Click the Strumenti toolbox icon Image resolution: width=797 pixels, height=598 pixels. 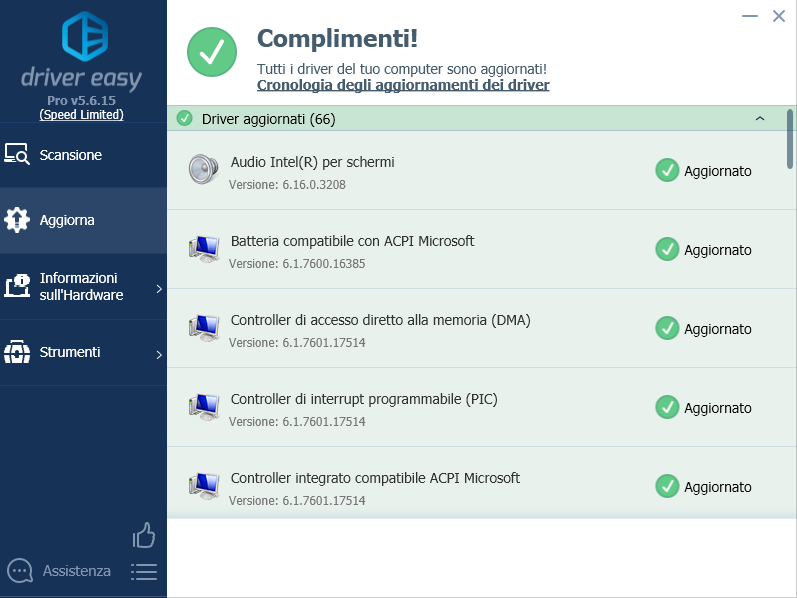point(17,352)
